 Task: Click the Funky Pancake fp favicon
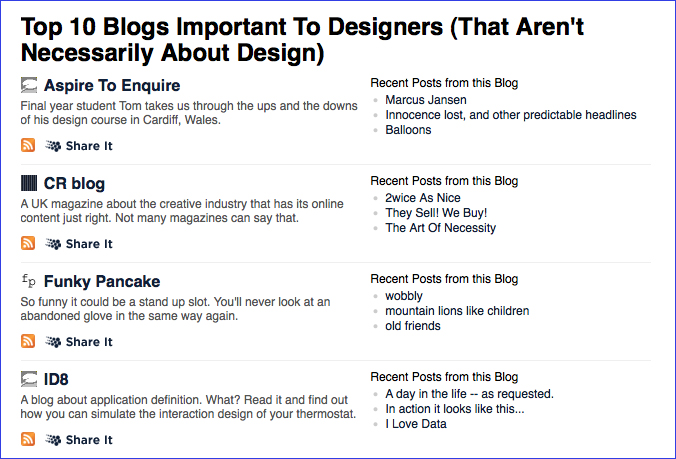click(28, 281)
